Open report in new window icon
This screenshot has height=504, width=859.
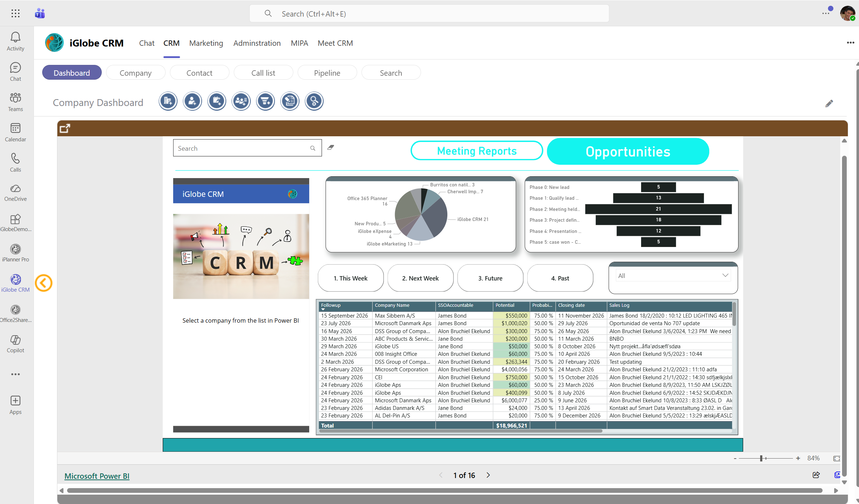click(x=65, y=128)
